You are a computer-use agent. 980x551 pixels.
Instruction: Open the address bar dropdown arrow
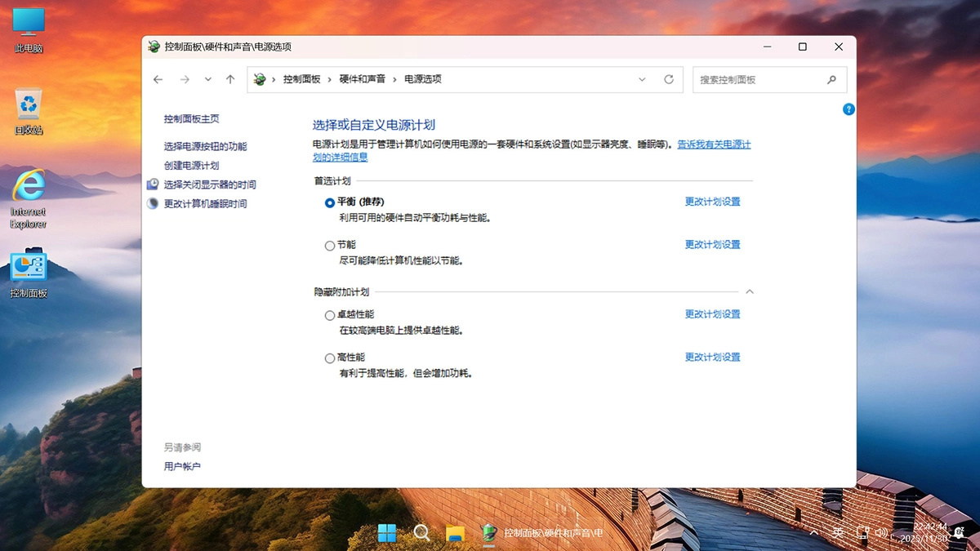tap(642, 79)
